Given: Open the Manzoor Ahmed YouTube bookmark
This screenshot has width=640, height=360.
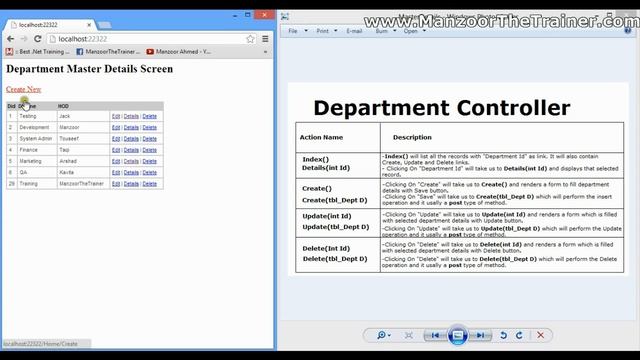Looking at the screenshot, I should pyautogui.click(x=179, y=52).
